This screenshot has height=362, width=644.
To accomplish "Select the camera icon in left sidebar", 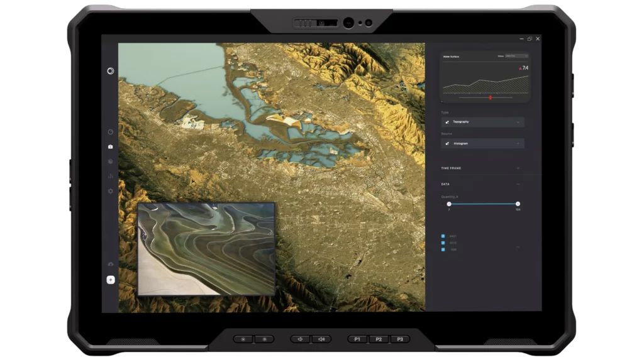I will point(111,146).
